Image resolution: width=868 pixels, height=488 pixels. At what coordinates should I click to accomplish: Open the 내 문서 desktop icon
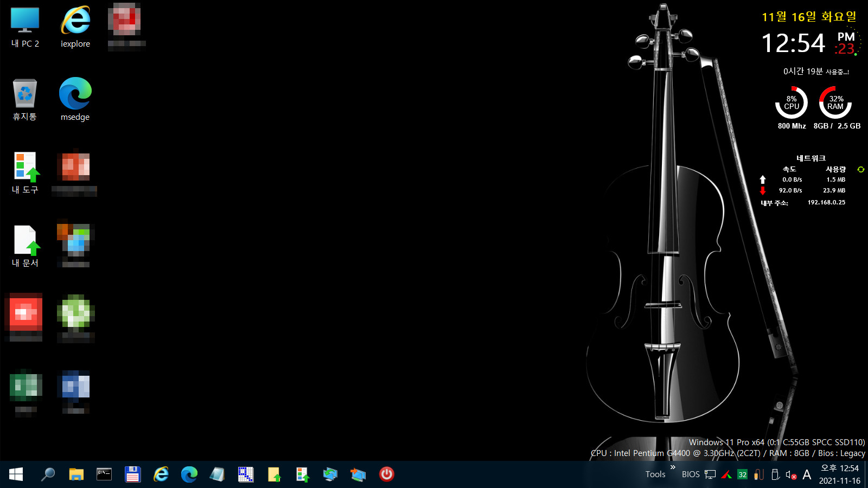coord(25,247)
